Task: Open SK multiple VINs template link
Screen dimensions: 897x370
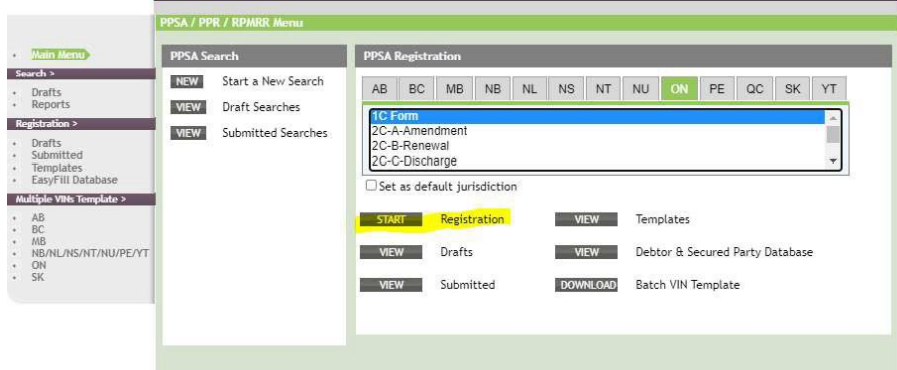Action: (38, 277)
